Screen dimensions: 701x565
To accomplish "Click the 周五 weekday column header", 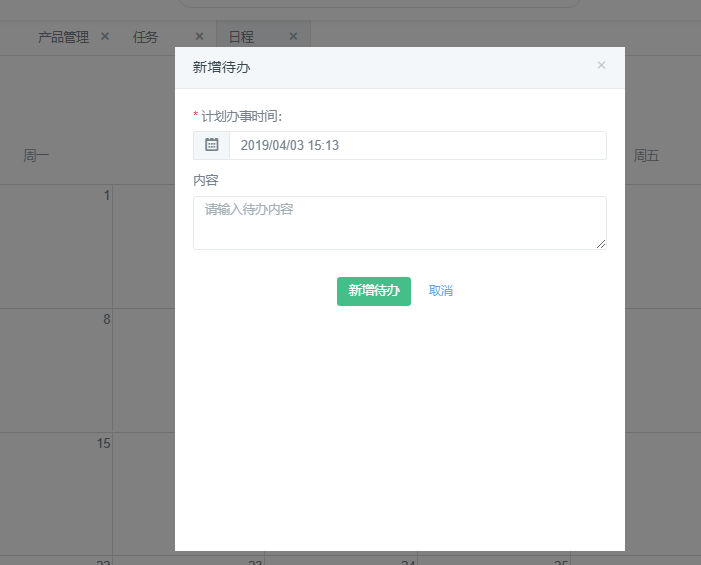I will tap(646, 156).
